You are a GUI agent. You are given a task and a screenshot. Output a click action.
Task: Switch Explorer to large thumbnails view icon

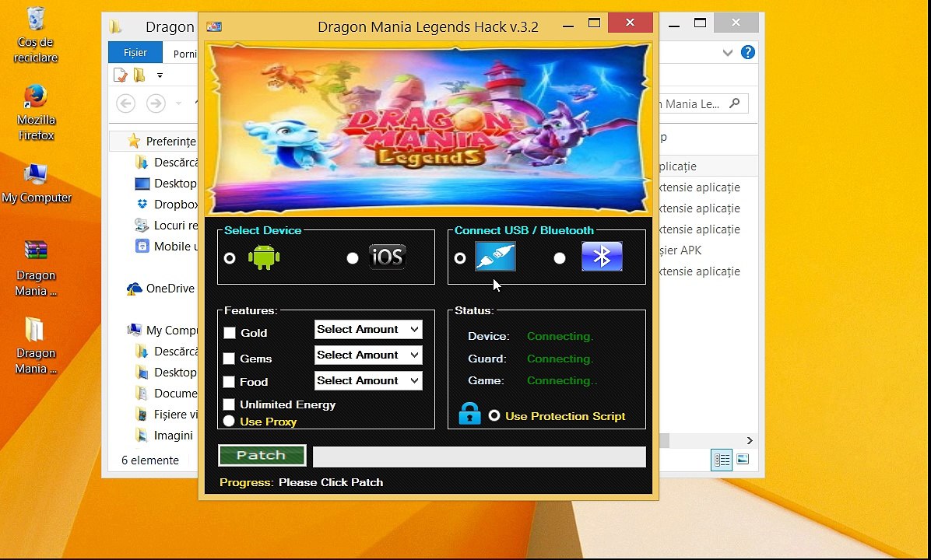(x=743, y=459)
